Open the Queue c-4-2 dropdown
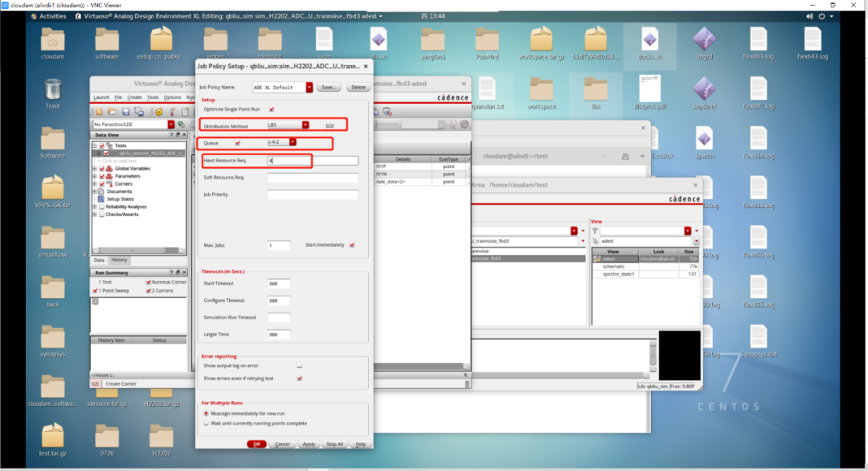Viewport: 868px width, 471px height. pos(293,142)
